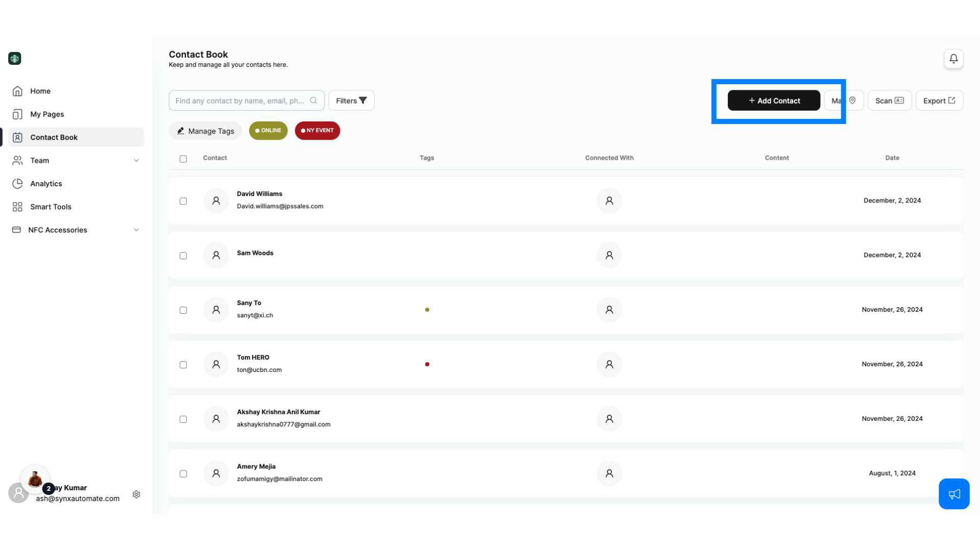Screen dimensions: 980x551
Task: Click the settings gear icon
Action: coord(136,494)
